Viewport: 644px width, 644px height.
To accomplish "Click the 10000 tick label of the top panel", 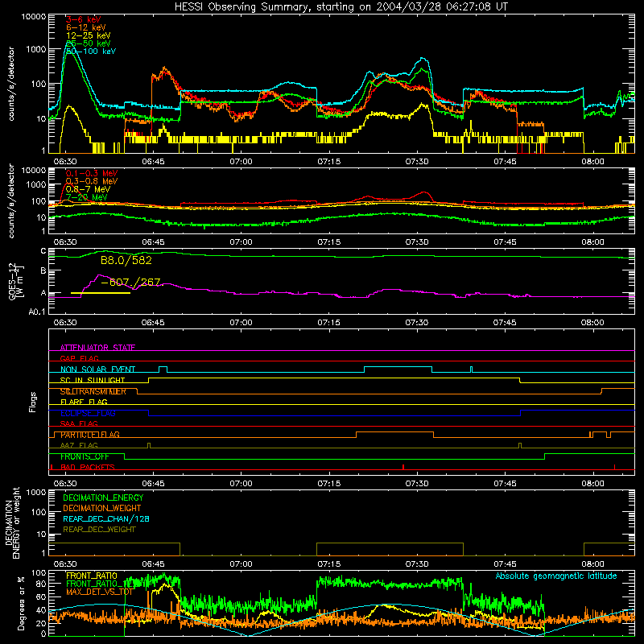I will tap(34, 16).
